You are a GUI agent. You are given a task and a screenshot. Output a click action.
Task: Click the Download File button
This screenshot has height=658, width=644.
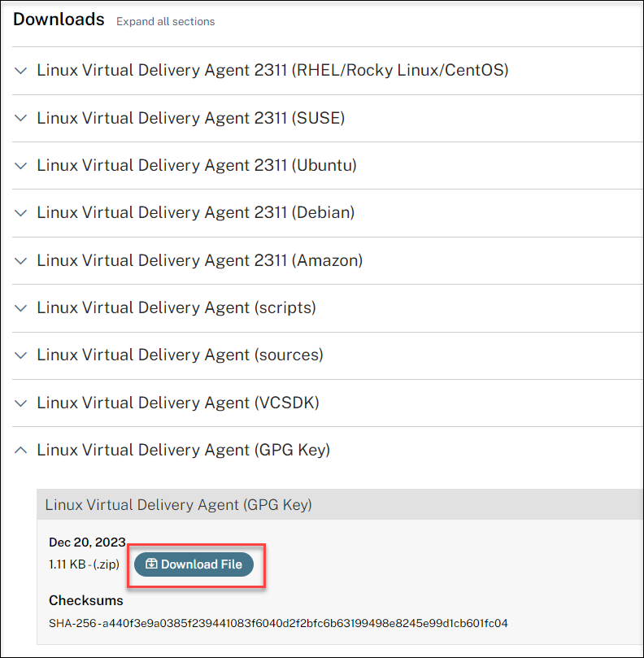point(194,564)
